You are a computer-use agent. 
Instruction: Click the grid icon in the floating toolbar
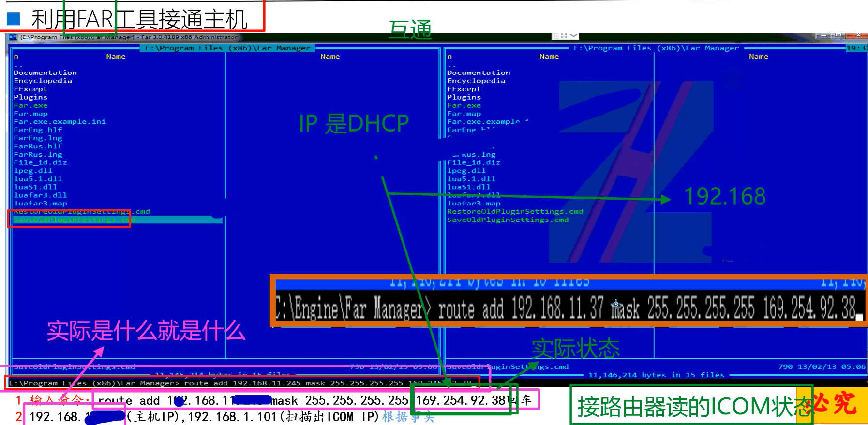(556, 36)
